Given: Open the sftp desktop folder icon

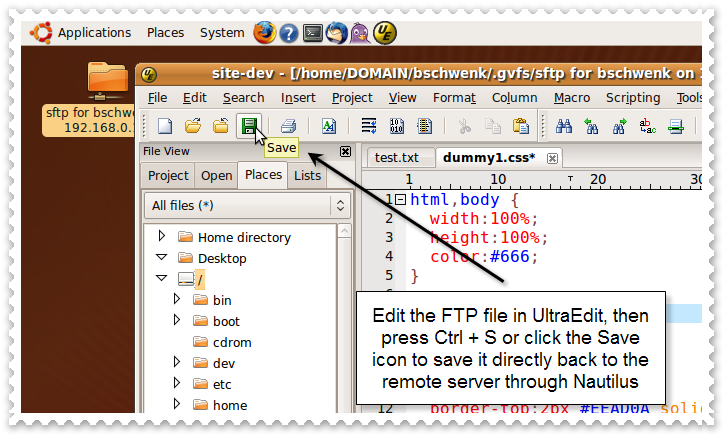Looking at the screenshot, I should tap(107, 81).
